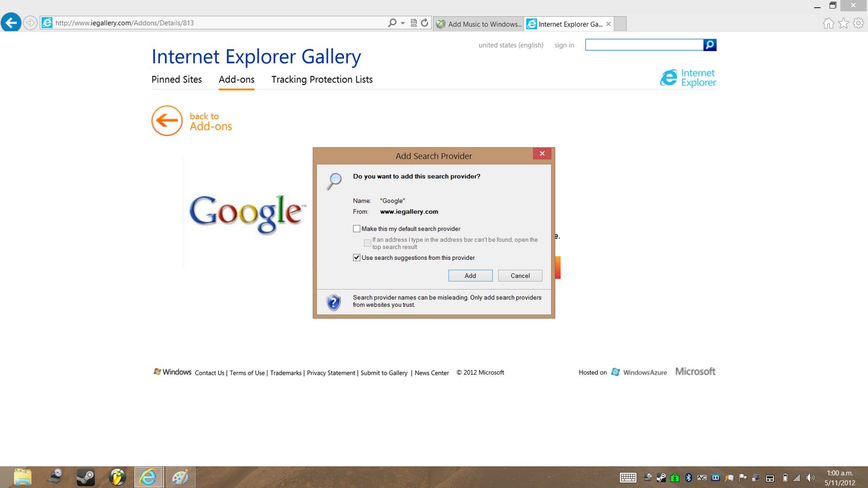Open the Internet Explorer Tools settings gear
Viewport: 868px width, 488px height.
pyautogui.click(x=858, y=23)
